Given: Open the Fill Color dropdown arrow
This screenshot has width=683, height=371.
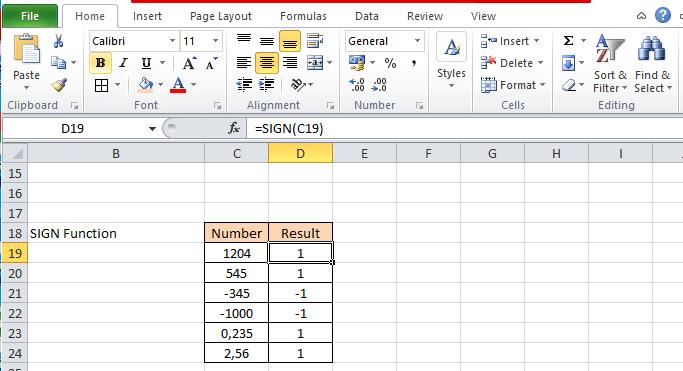Looking at the screenshot, I should [x=160, y=84].
